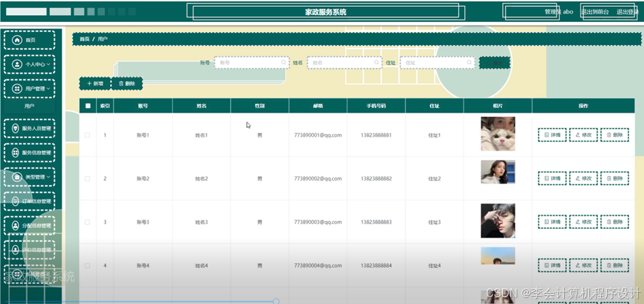Click the 删除 batch delete button above table

(127, 84)
